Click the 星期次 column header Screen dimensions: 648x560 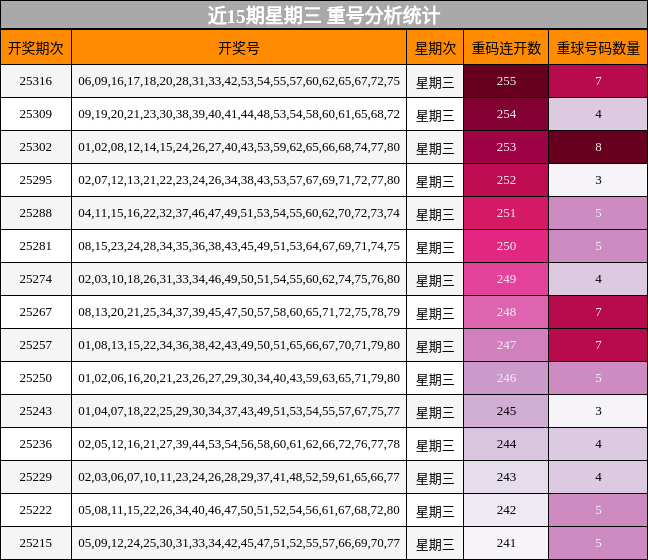pyautogui.click(x=435, y=48)
